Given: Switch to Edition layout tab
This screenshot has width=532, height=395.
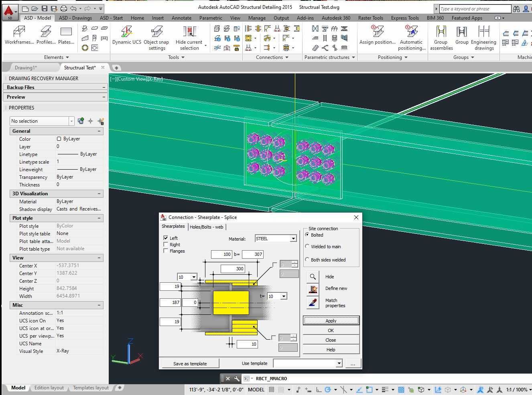Looking at the screenshot, I should click(x=49, y=388).
